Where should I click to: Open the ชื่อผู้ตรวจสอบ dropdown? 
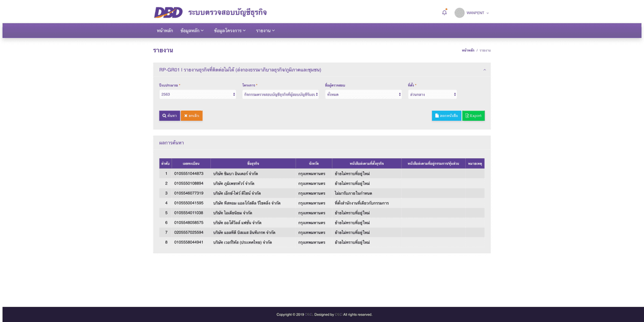363,94
